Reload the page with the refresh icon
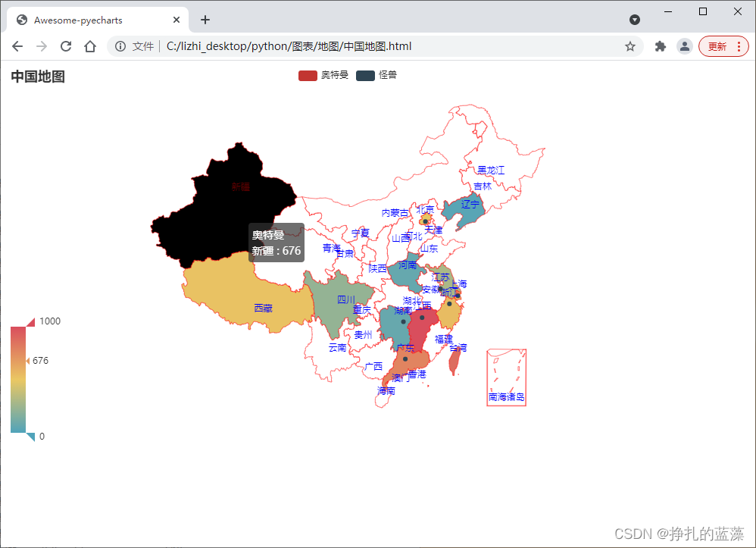This screenshot has width=756, height=548. (66, 46)
